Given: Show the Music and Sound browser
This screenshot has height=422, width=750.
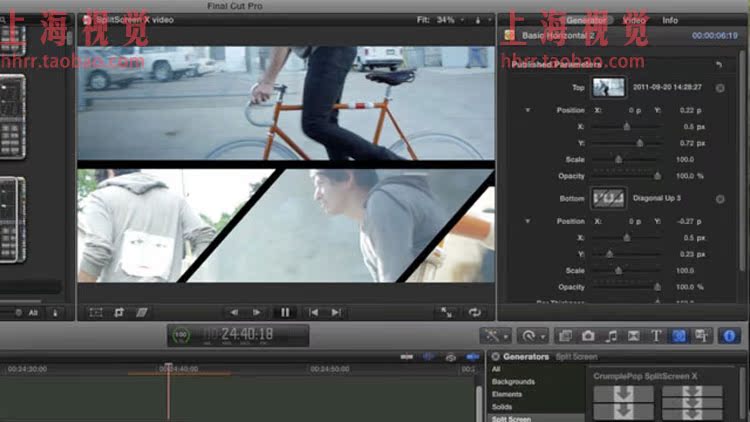Looking at the screenshot, I should click(611, 336).
